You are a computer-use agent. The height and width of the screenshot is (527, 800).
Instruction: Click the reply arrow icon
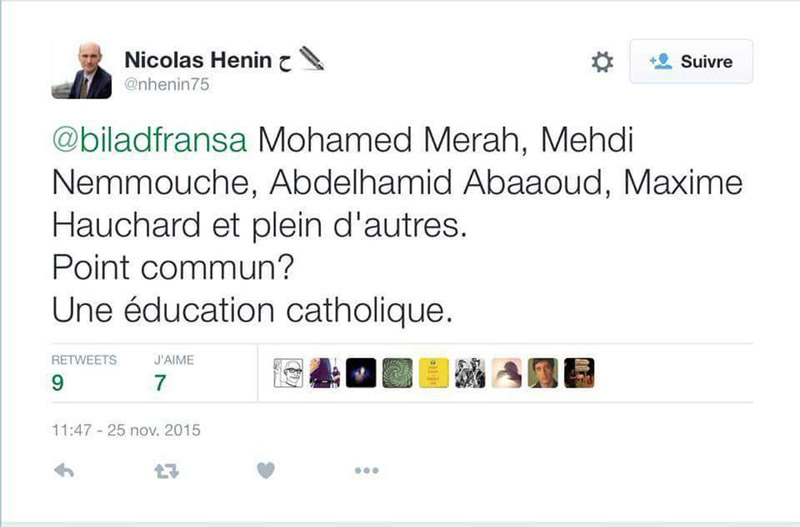point(63,470)
